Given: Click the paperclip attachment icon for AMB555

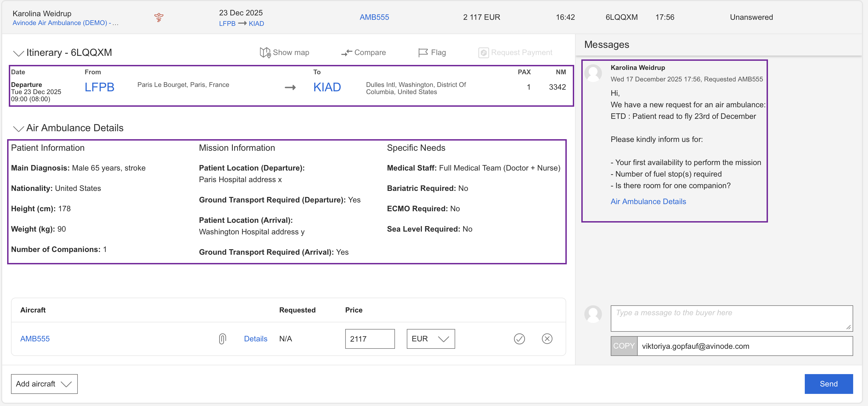Looking at the screenshot, I should click(x=222, y=339).
